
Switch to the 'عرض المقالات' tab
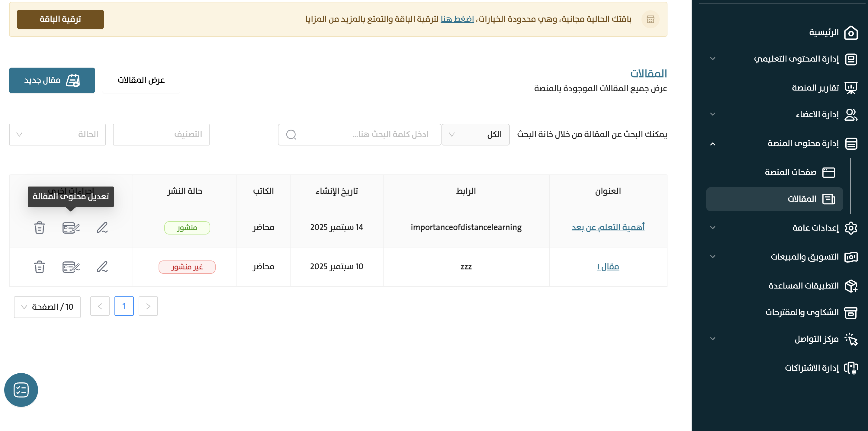pos(141,80)
